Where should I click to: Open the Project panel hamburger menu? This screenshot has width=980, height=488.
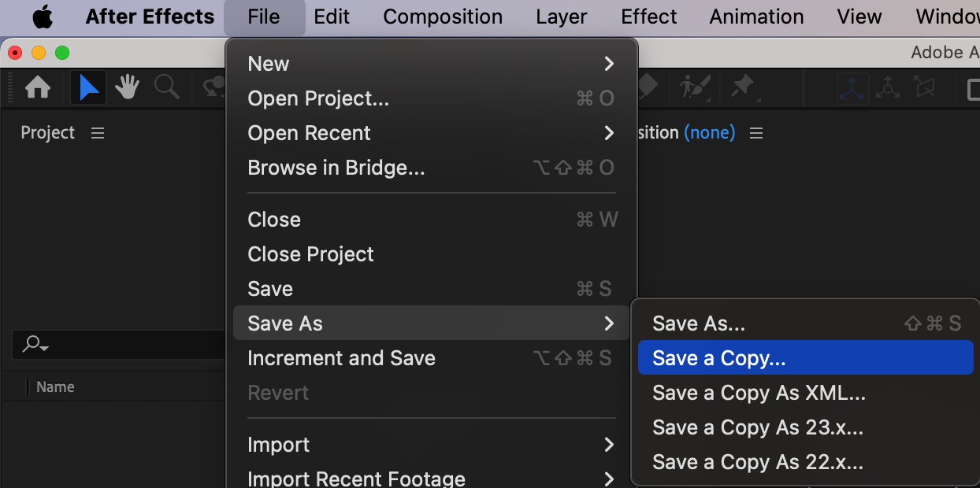[x=98, y=133]
